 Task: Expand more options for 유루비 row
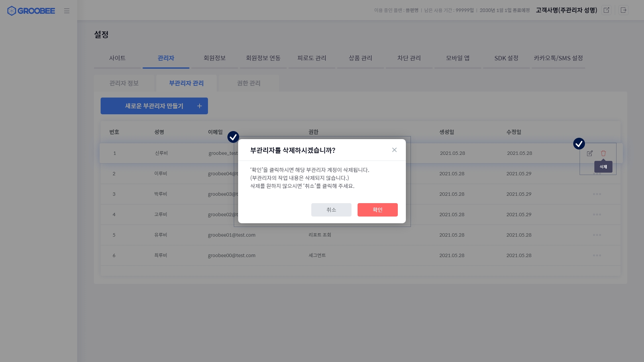(x=597, y=235)
